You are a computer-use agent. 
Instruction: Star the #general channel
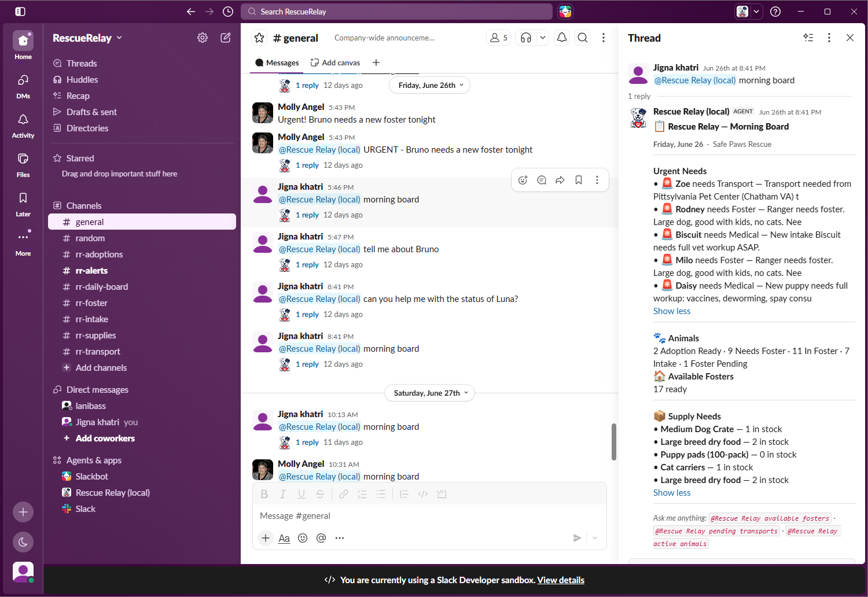click(x=259, y=38)
